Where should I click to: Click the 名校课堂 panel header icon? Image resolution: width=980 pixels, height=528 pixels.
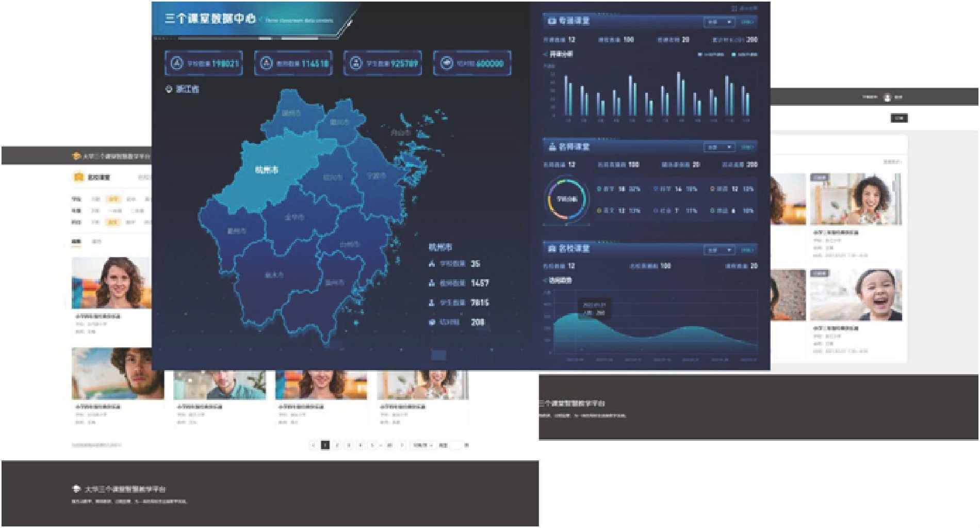click(x=552, y=249)
